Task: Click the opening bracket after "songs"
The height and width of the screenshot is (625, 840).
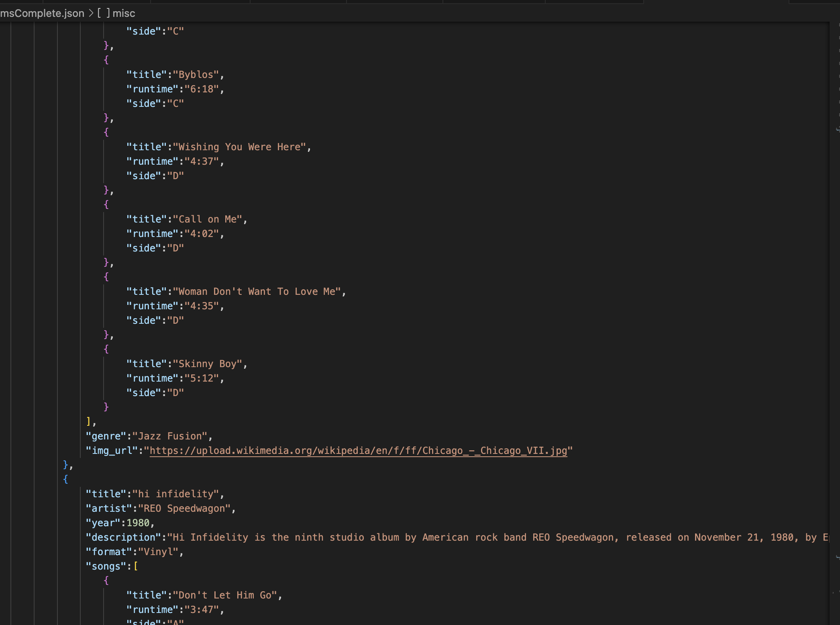Action: point(136,566)
